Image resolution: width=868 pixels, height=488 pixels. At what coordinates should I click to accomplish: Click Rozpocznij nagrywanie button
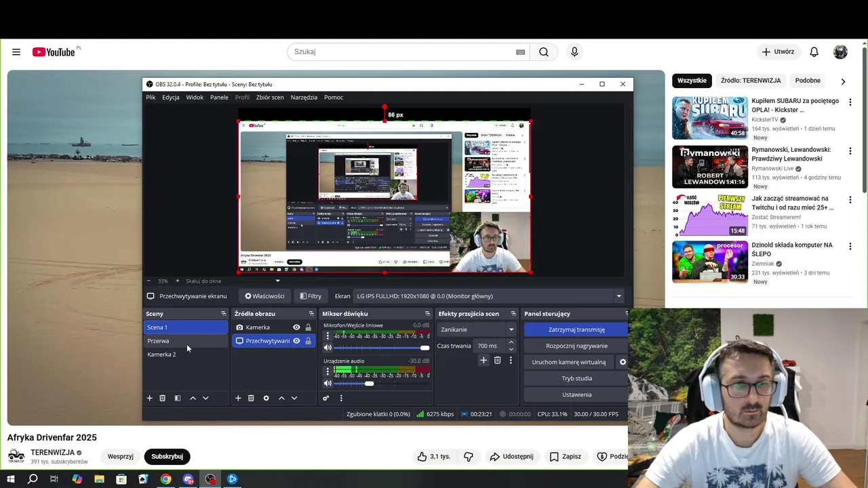tap(576, 346)
